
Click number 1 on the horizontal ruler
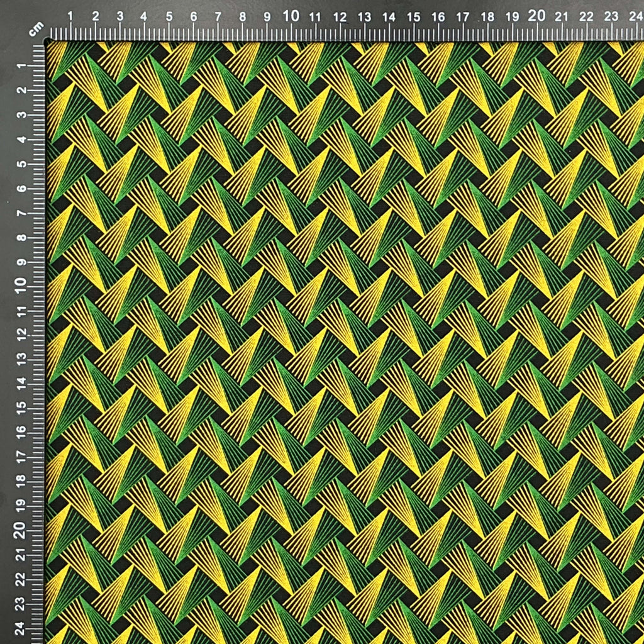70,16
